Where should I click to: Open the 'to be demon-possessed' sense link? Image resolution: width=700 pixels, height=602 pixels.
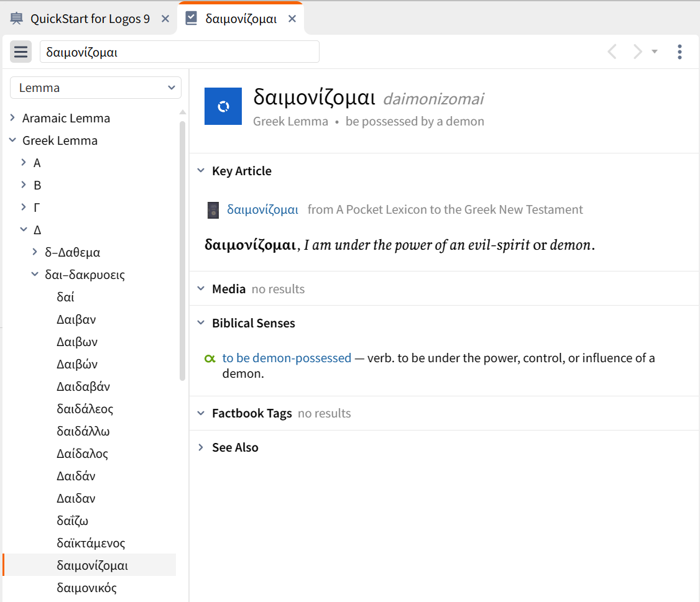pos(287,358)
